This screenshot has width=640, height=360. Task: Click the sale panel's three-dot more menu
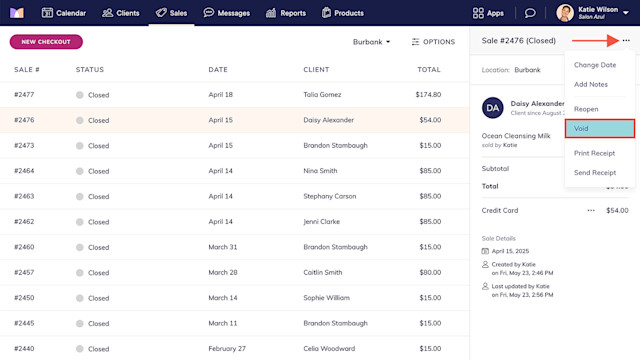point(626,40)
